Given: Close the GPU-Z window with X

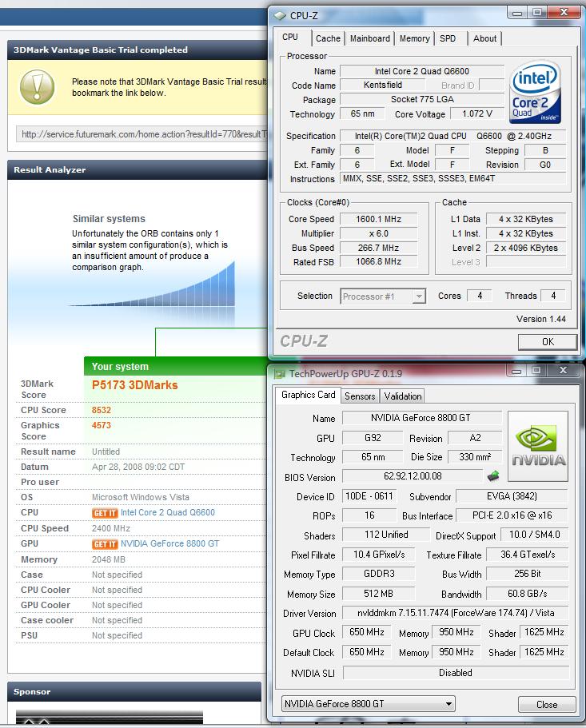Looking at the screenshot, I should [563, 371].
